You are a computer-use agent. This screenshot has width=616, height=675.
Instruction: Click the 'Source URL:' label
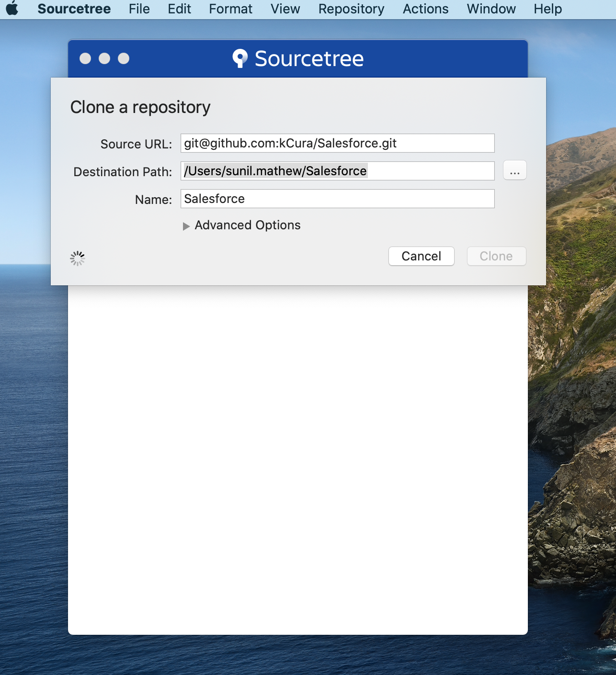[x=136, y=144]
